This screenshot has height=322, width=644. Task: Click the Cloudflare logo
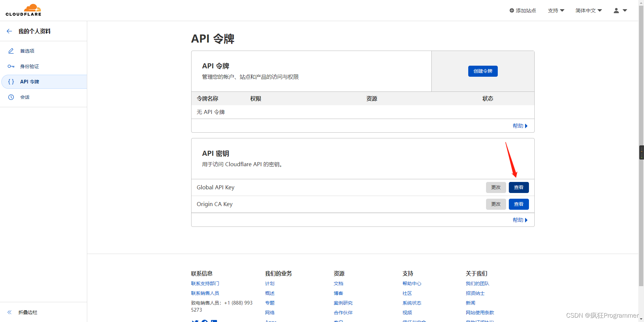23,10
